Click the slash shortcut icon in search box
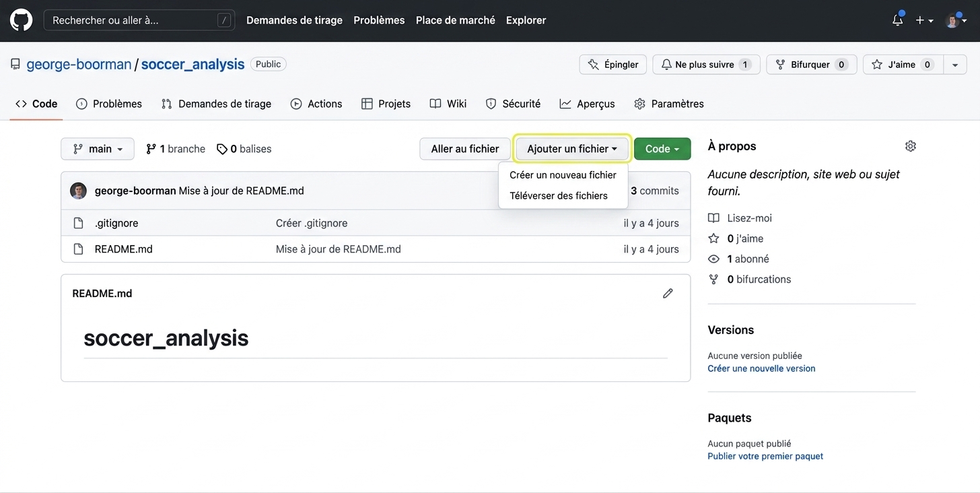The width and height of the screenshot is (980, 493). (224, 20)
